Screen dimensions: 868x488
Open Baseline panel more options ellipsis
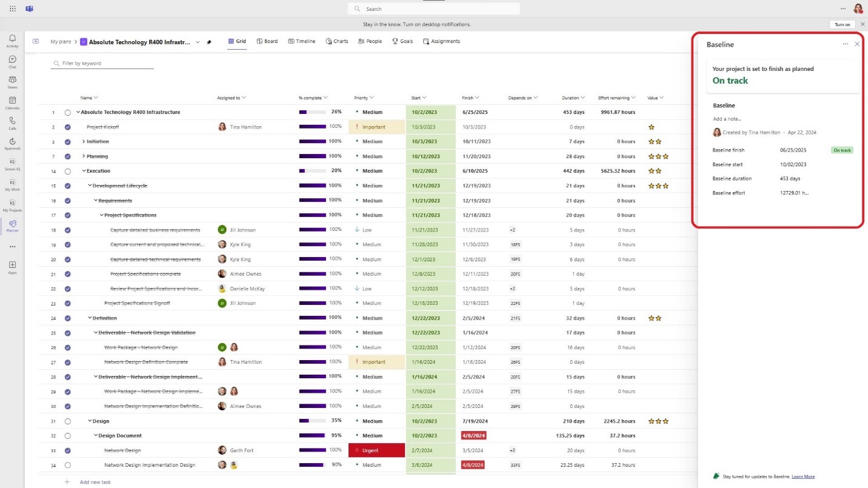pos(845,44)
